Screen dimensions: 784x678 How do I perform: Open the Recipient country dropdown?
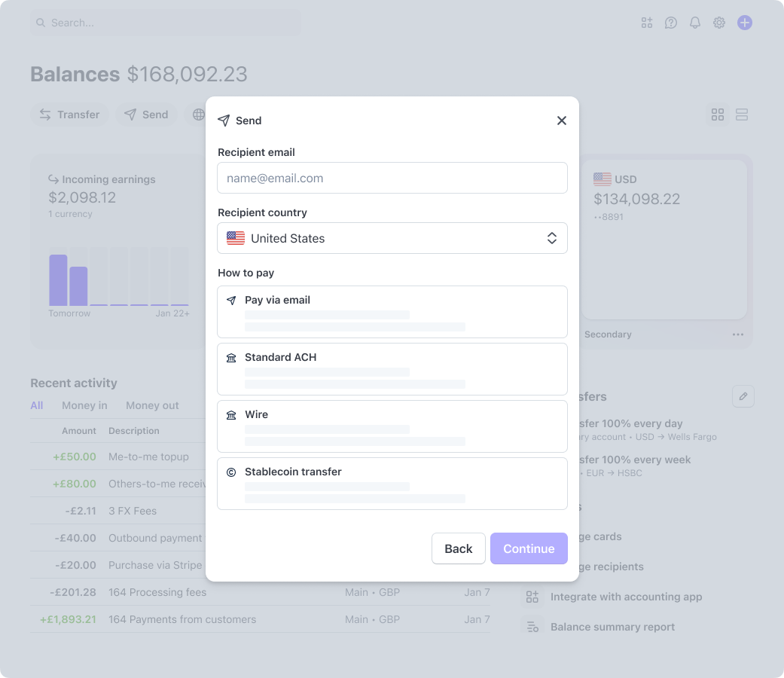pyautogui.click(x=392, y=238)
